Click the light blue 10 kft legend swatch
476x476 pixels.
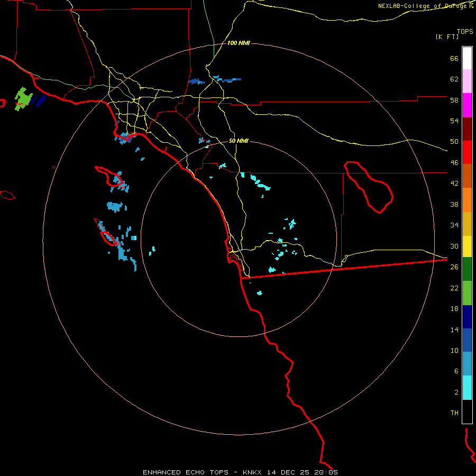tap(467, 364)
